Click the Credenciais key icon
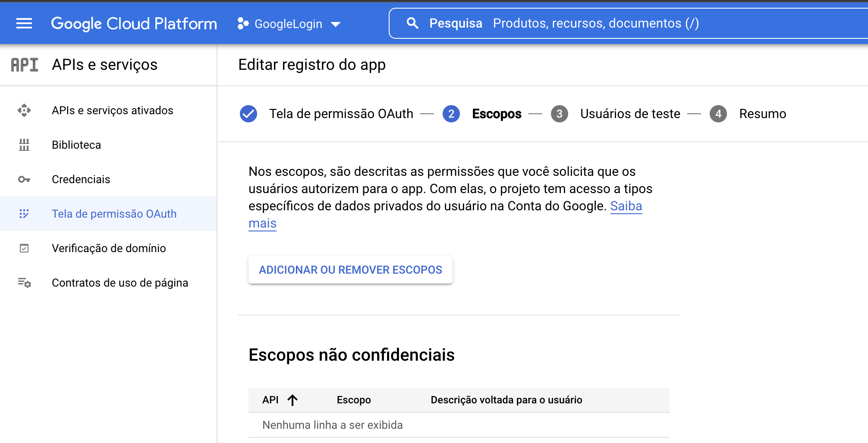This screenshot has width=868, height=443. 24,179
